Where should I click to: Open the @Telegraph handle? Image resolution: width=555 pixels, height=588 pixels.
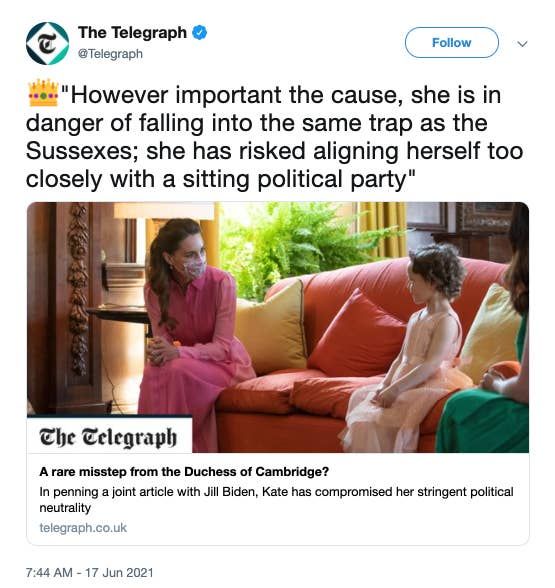pyautogui.click(x=110, y=54)
